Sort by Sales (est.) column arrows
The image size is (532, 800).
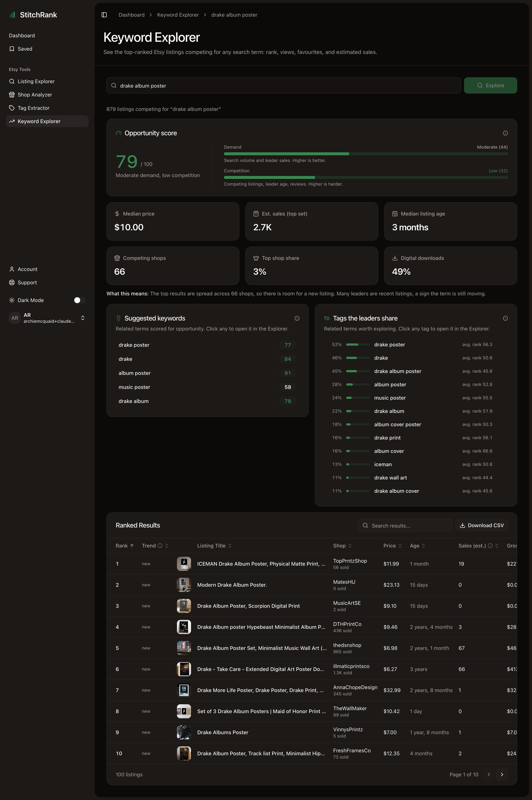[x=497, y=546]
